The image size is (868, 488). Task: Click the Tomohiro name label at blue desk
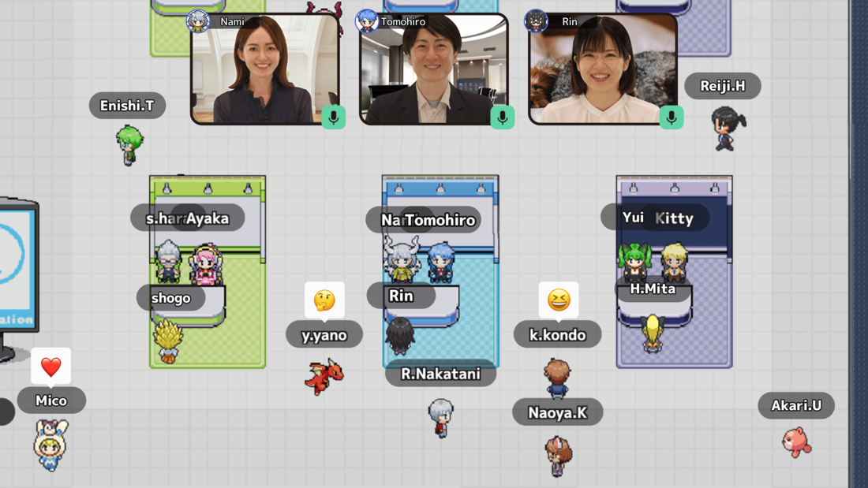(440, 220)
